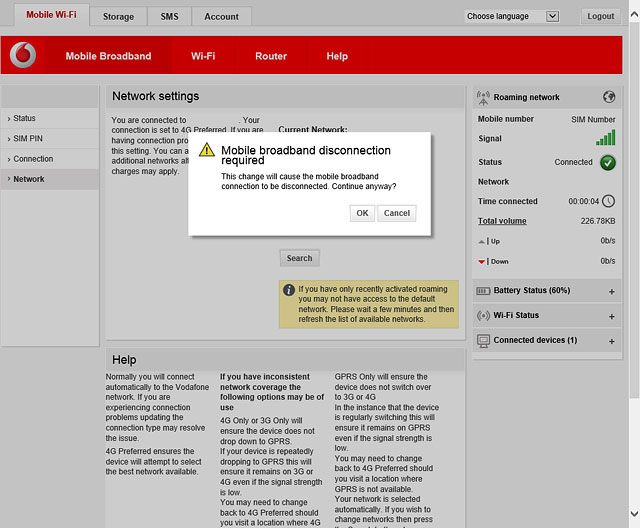The width and height of the screenshot is (640, 528).
Task: Click the 'SIM Number' text
Action: coord(593,120)
